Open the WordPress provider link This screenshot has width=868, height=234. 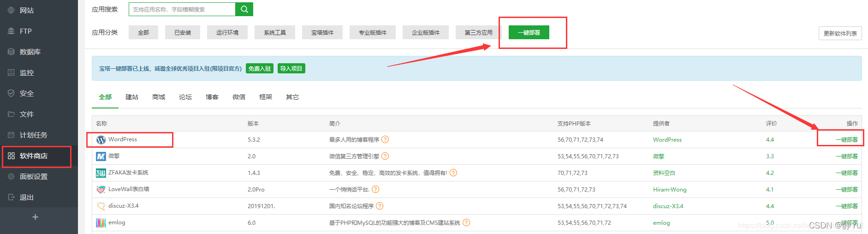point(667,139)
